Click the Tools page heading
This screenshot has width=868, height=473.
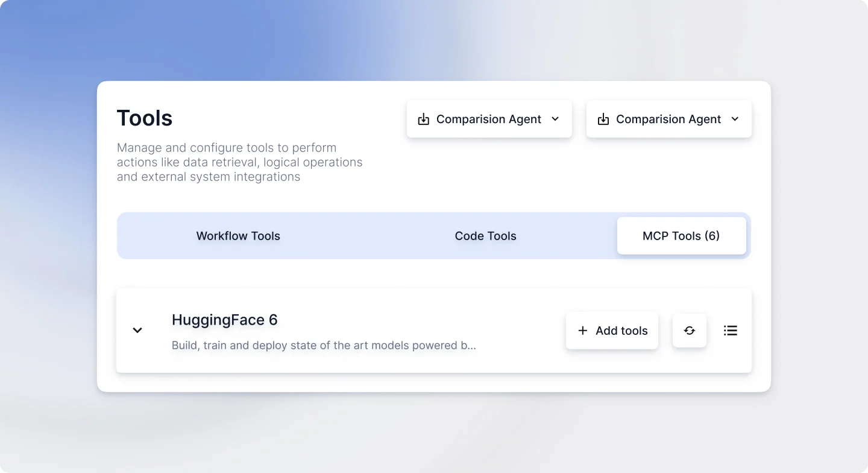click(x=145, y=118)
